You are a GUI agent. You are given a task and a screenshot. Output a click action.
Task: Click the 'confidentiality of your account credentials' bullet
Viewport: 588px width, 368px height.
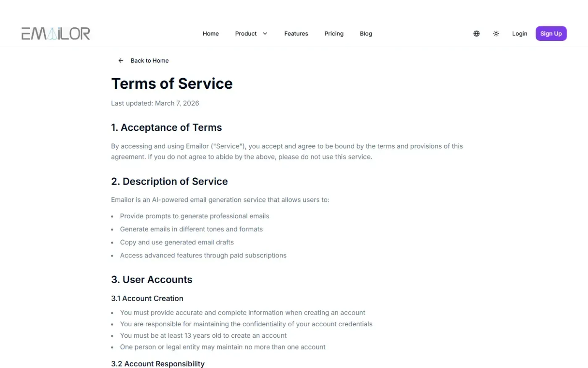coord(246,324)
